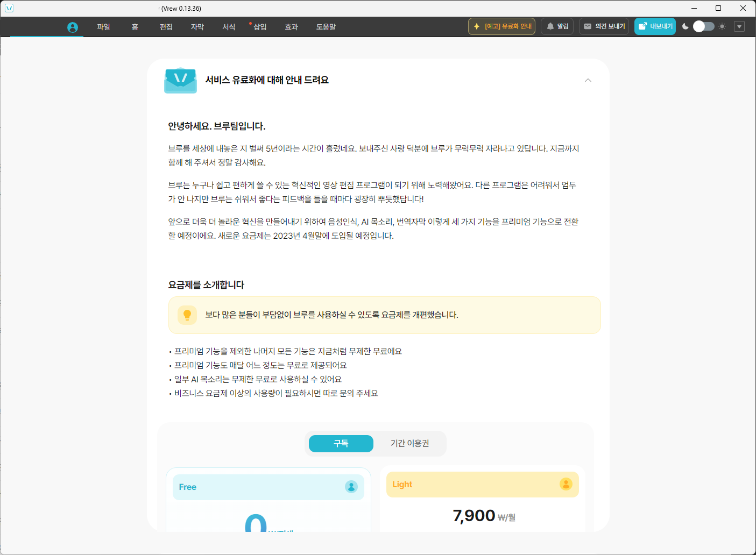Click the title 서비스 유료화에 대해 안내 드려요
756x555 pixels.
click(x=267, y=80)
